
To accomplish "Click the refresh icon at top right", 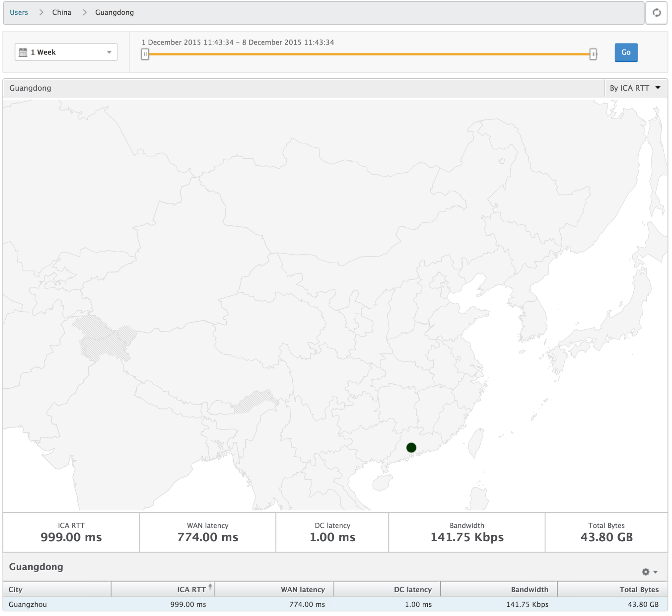I will 656,13.
